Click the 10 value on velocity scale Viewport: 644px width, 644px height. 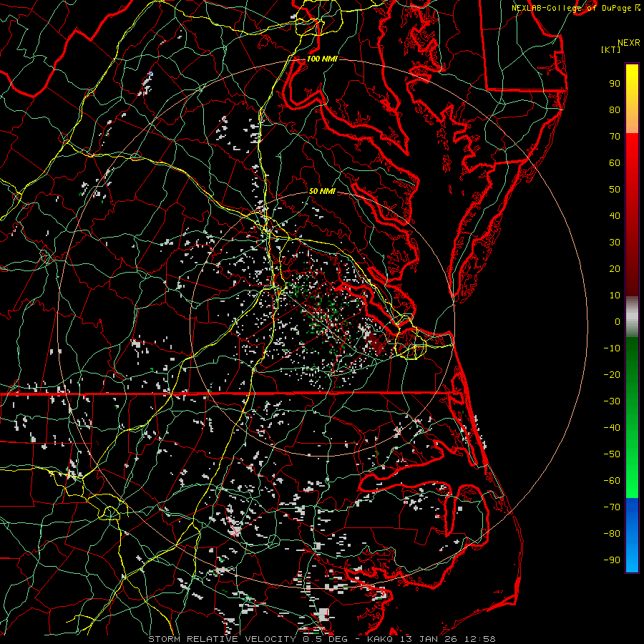[615, 296]
